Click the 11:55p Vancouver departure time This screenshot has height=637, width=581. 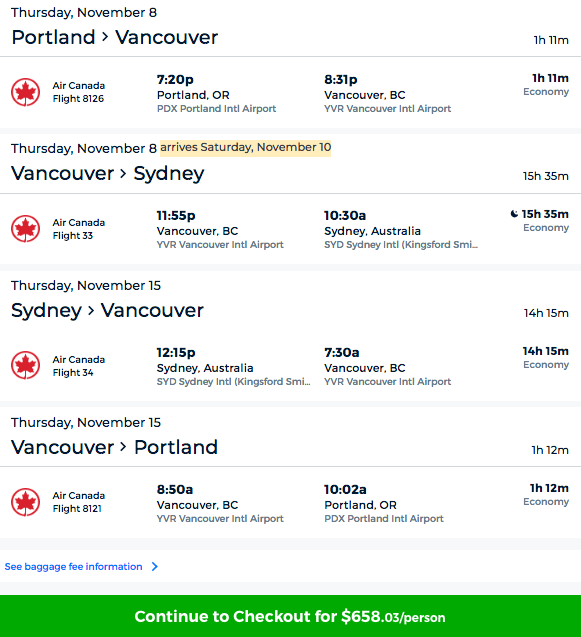(176, 216)
